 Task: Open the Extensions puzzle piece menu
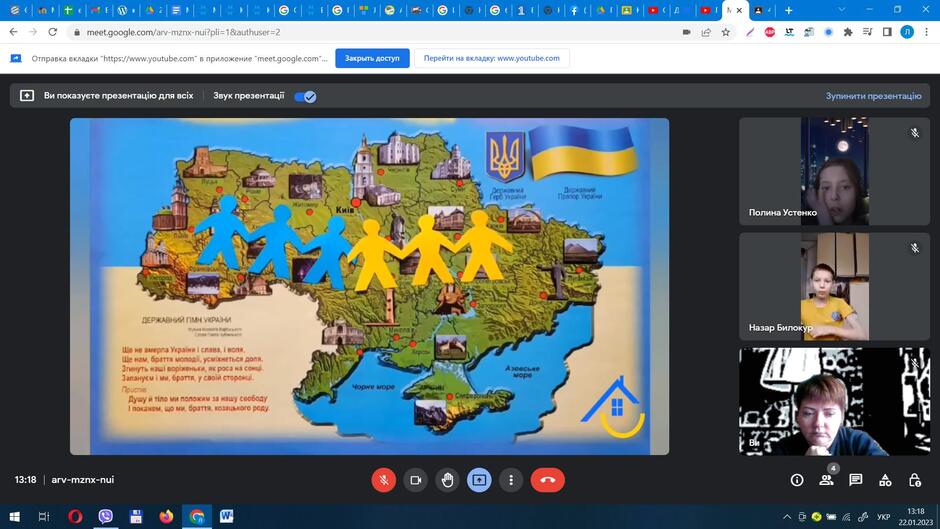(x=848, y=32)
